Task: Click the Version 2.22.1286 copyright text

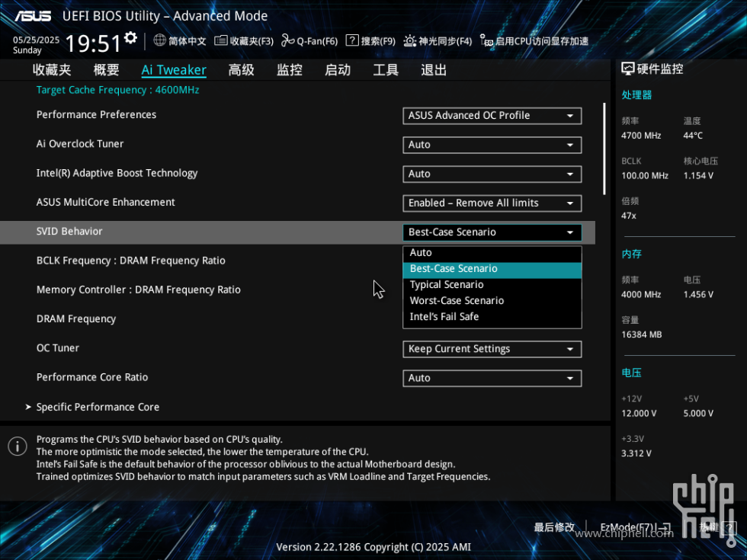Action: coord(373,547)
